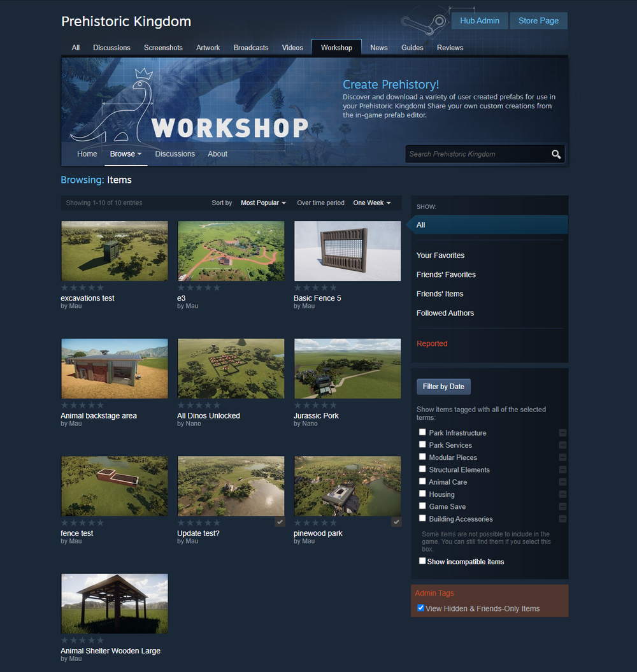
Task: Open the Reviews tab
Action: click(x=450, y=48)
